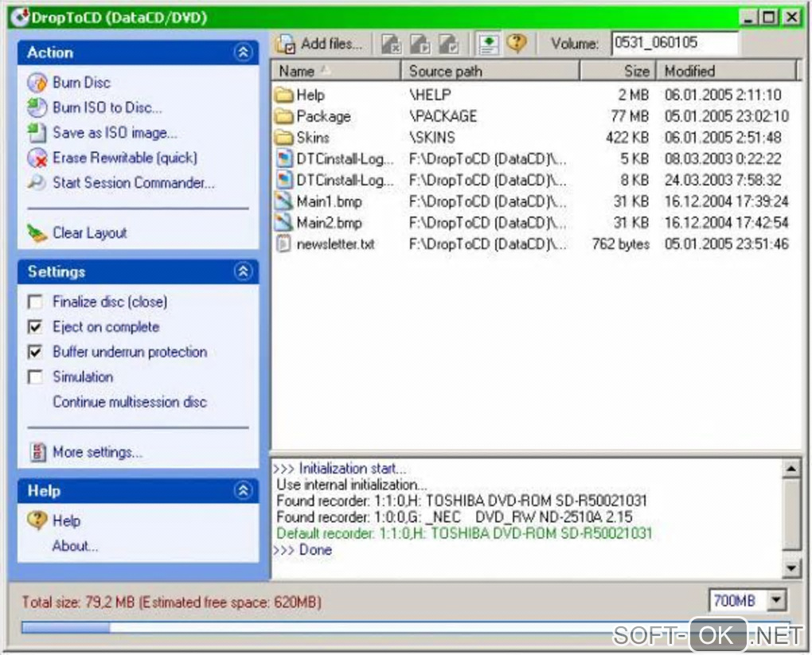
Task: Click the greyed remove-file toolbar icon
Action: pos(392,44)
